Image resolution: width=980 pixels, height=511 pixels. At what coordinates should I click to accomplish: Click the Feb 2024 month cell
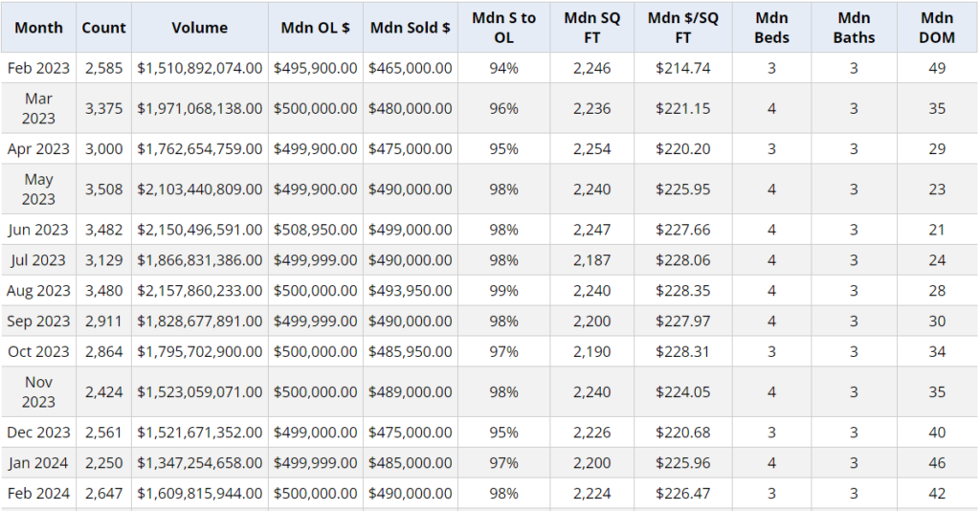[38, 494]
